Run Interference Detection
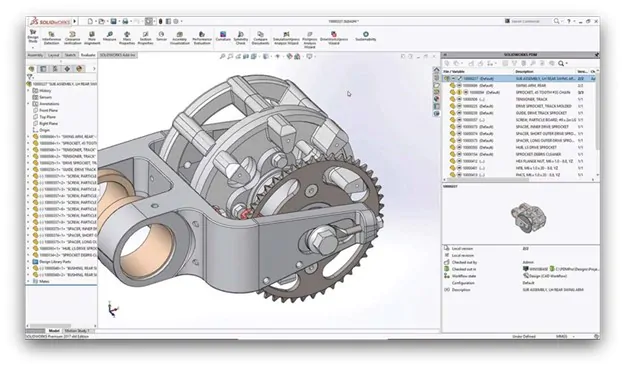 [51, 38]
